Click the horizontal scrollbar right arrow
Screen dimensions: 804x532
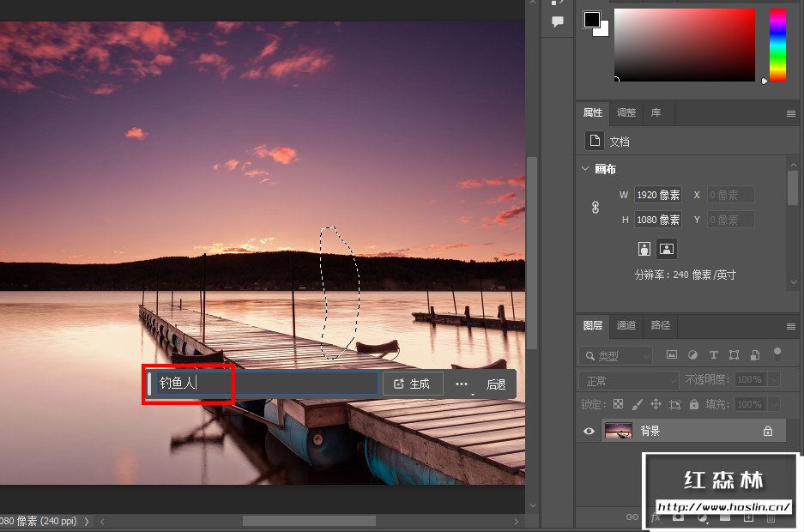[x=517, y=521]
